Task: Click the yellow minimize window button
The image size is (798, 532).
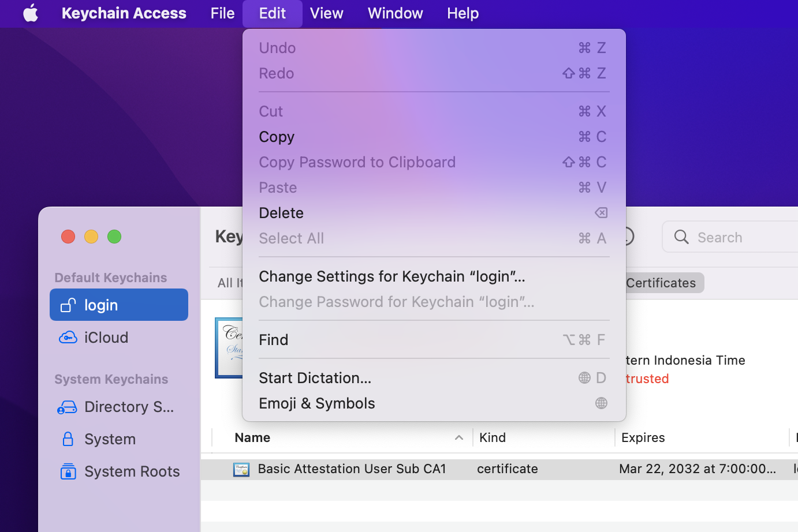Action: click(x=91, y=237)
